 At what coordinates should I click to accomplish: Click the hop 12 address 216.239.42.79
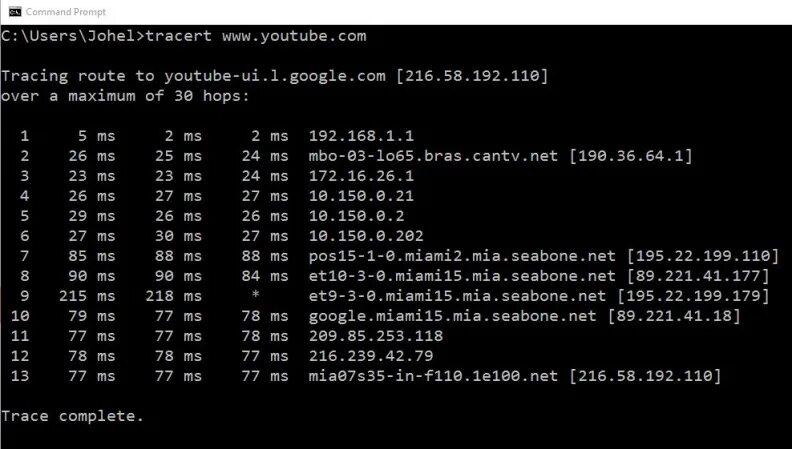(x=371, y=356)
